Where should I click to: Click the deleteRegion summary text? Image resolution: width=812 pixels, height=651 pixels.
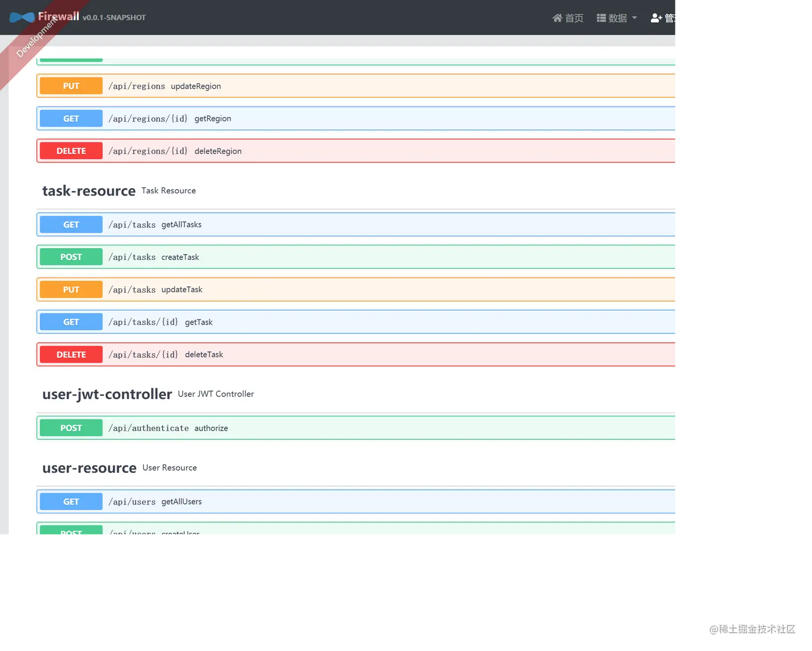pyautogui.click(x=218, y=151)
